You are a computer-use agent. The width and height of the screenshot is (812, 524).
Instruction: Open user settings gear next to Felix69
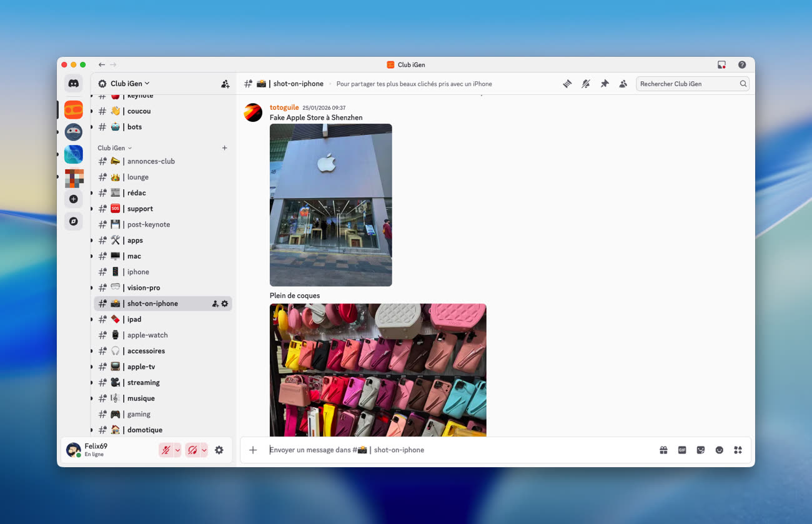(x=219, y=450)
